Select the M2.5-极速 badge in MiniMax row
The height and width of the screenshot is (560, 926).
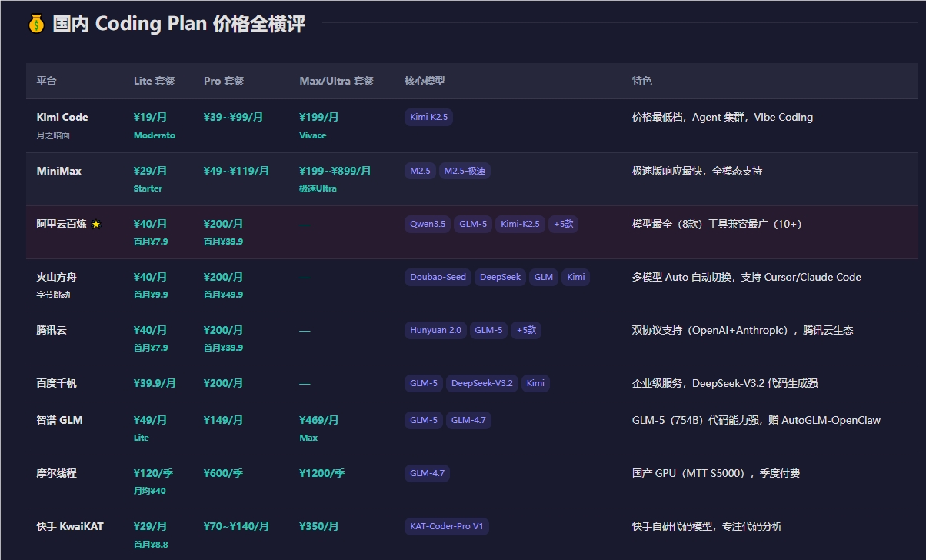466,171
